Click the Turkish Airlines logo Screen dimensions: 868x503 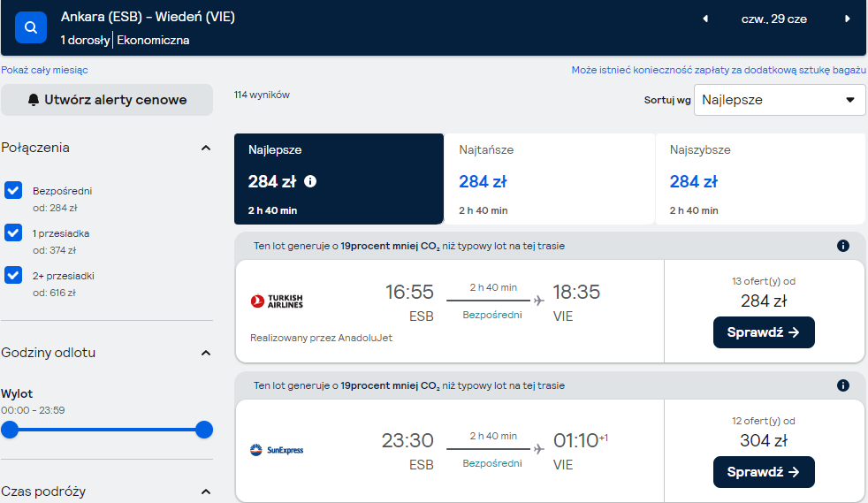(x=277, y=301)
